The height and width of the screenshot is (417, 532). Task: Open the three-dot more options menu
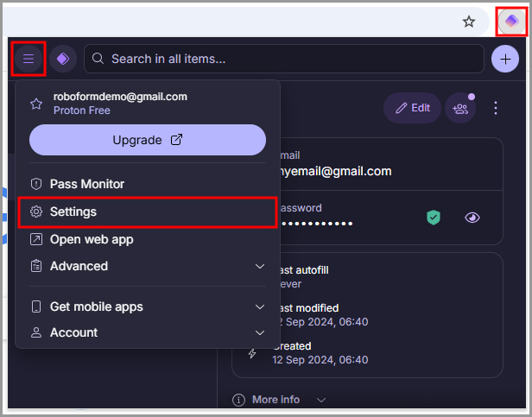pos(496,108)
